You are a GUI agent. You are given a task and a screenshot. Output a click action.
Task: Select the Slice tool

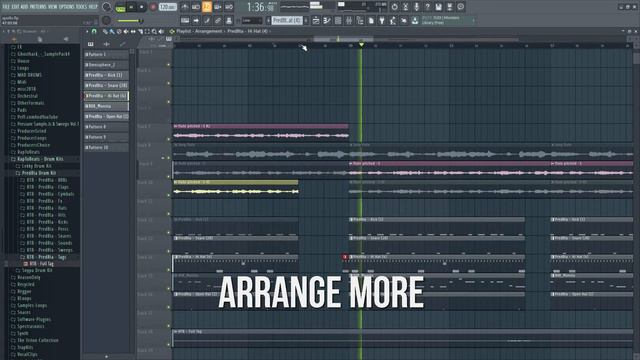click(x=140, y=31)
